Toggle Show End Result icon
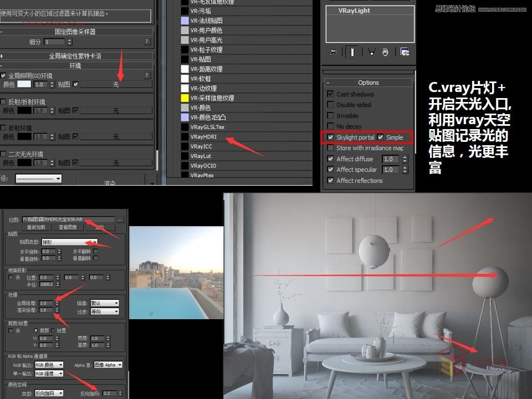Image resolution: width=532 pixels, height=399 pixels. click(352, 52)
